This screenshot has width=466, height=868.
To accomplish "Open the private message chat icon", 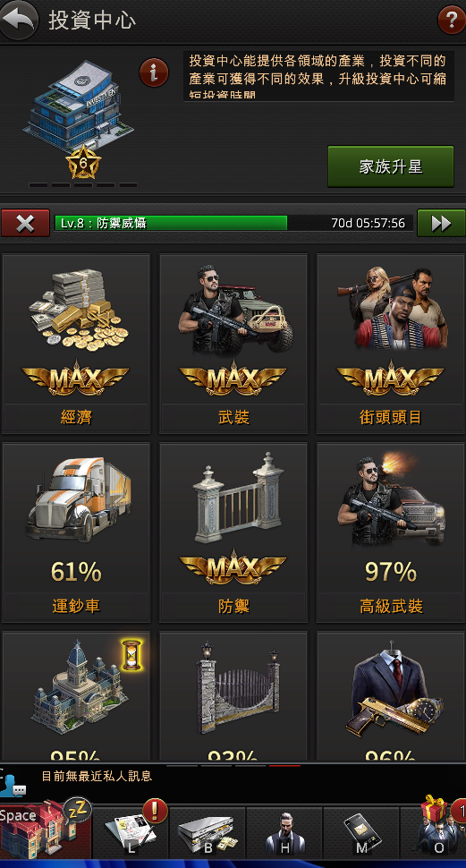I will [13, 782].
